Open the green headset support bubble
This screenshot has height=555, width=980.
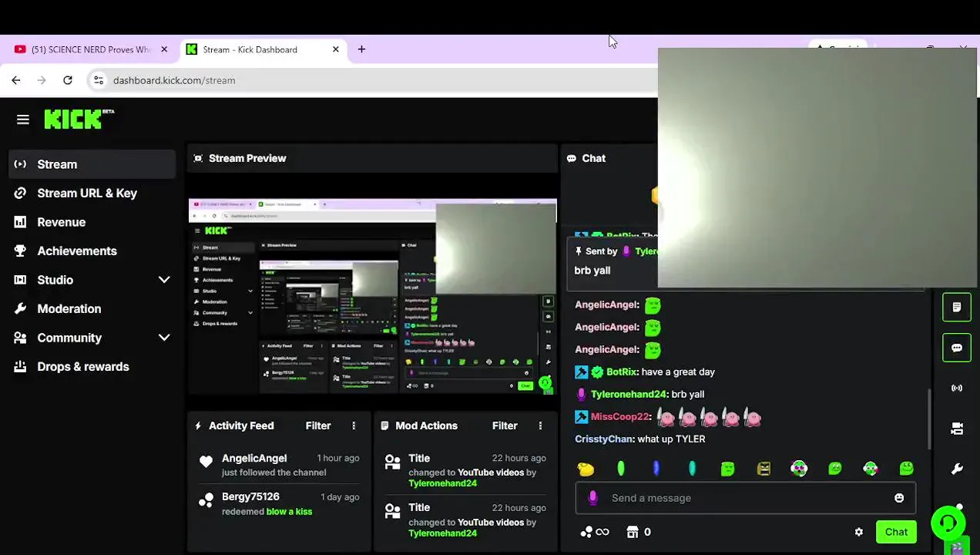[x=948, y=524]
